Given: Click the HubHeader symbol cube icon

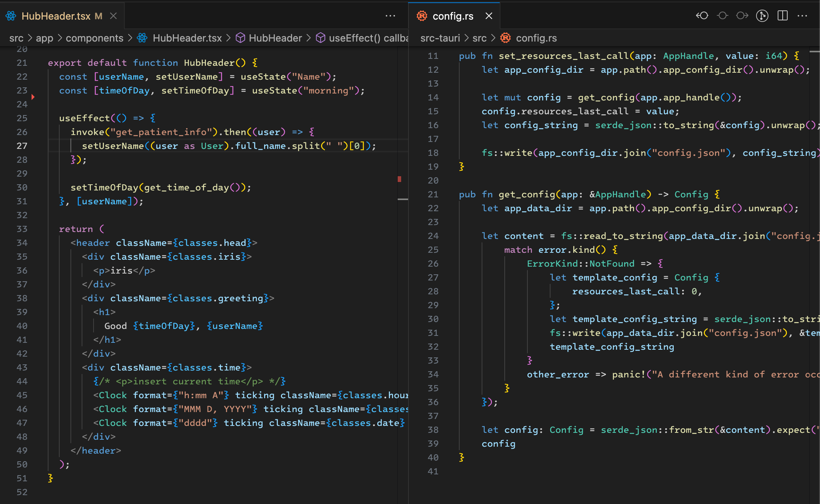Looking at the screenshot, I should 241,38.
